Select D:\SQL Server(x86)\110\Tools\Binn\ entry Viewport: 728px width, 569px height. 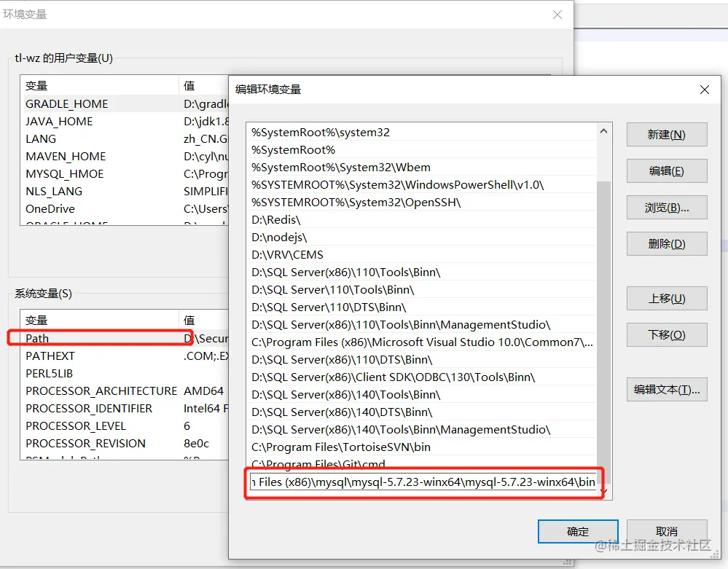pyautogui.click(x=422, y=272)
